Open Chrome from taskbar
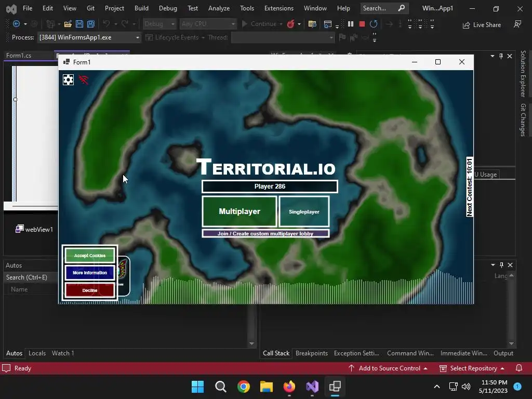The width and height of the screenshot is (532, 399). coord(244,387)
